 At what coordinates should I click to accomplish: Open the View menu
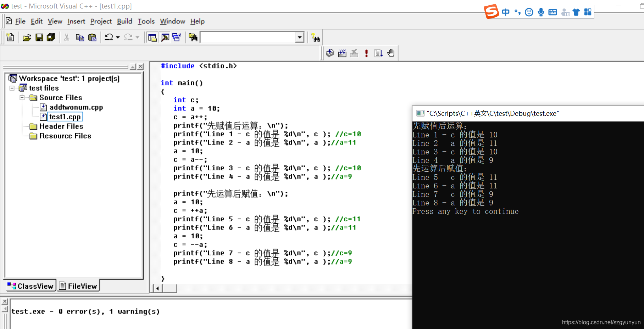tap(55, 21)
